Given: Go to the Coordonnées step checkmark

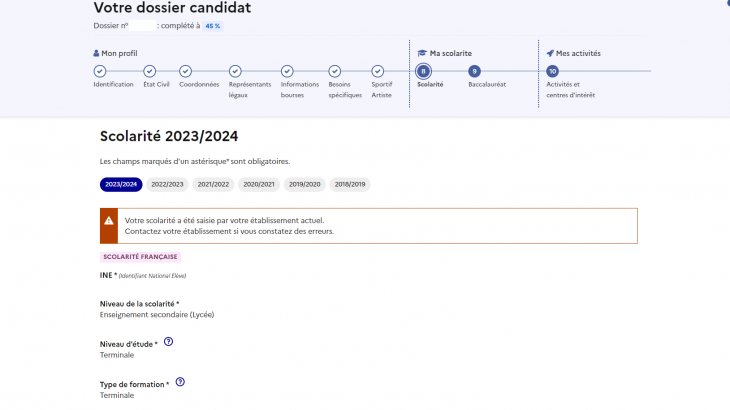Looking at the screenshot, I should [185, 71].
